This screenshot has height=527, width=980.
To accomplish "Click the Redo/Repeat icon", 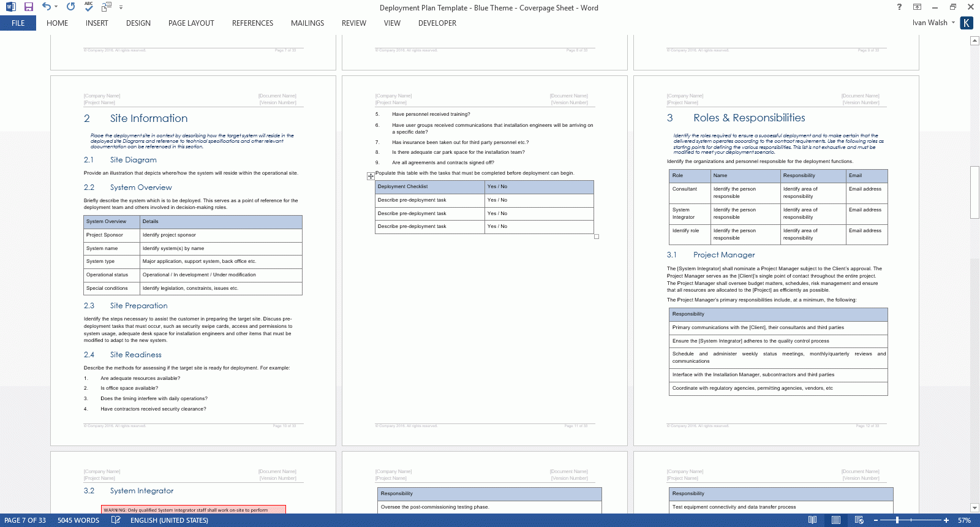I will point(70,7).
